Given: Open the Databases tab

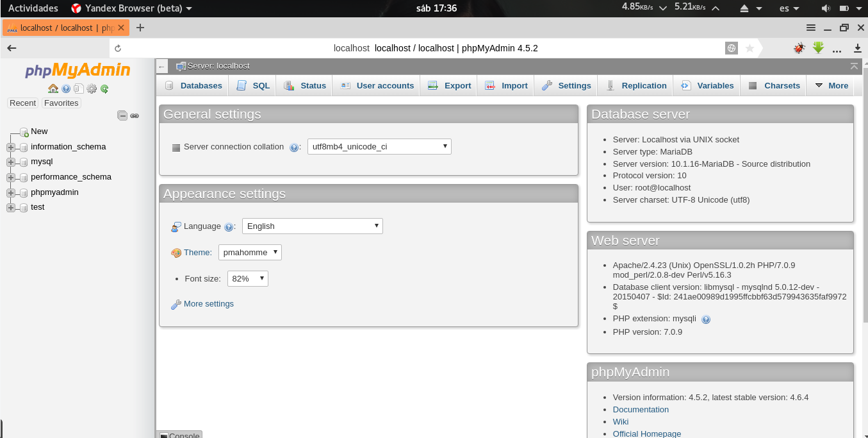Looking at the screenshot, I should (193, 86).
